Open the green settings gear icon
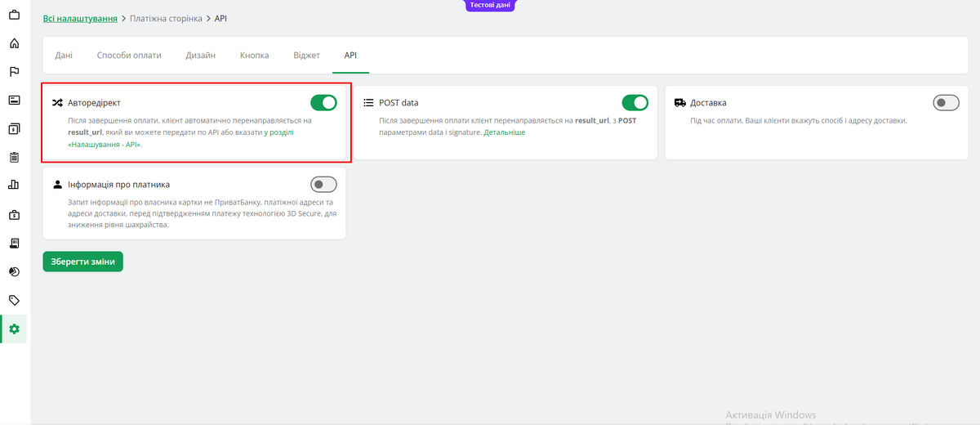Screen dimensions: 980x425 pyautogui.click(x=14, y=329)
